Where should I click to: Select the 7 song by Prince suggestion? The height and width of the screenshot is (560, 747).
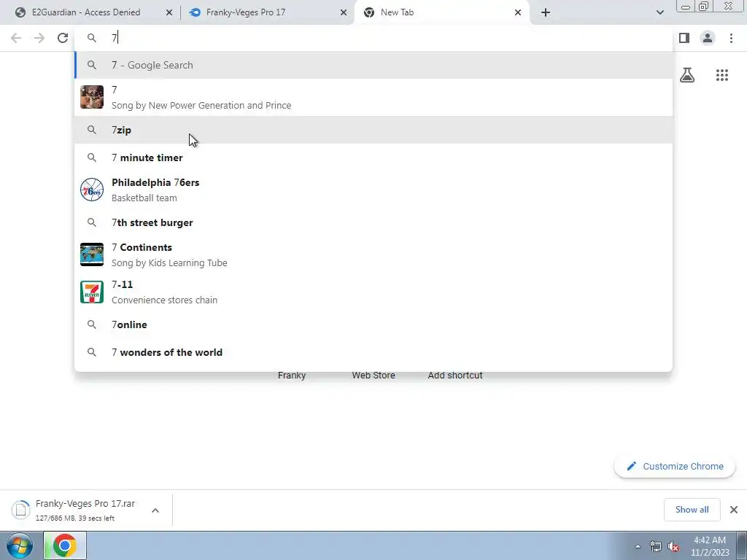pos(373,97)
